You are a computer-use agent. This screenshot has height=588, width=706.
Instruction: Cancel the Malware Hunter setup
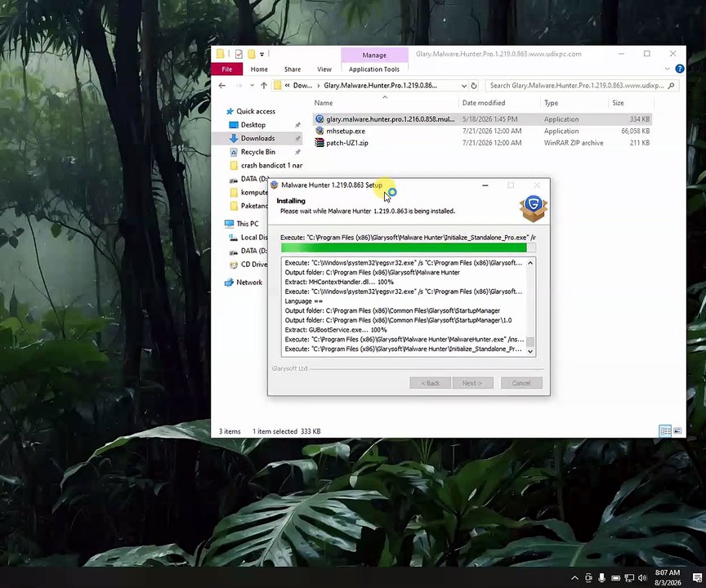(521, 383)
